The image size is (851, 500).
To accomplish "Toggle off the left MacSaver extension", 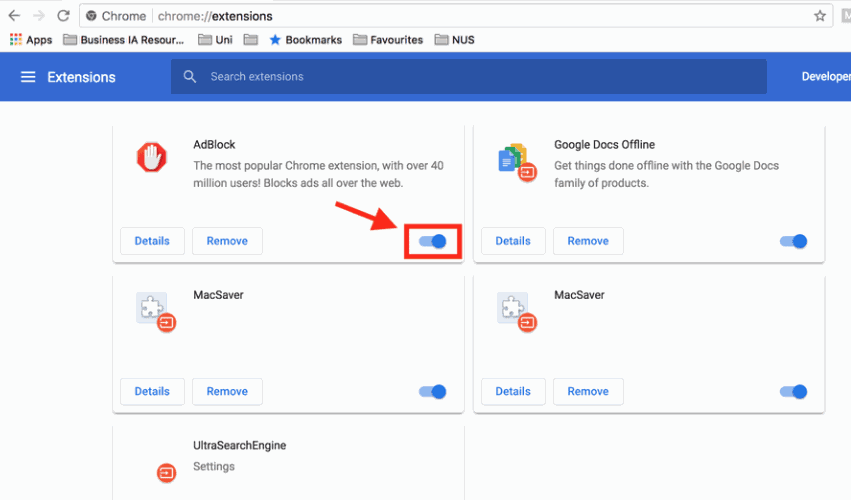I will coord(433,391).
